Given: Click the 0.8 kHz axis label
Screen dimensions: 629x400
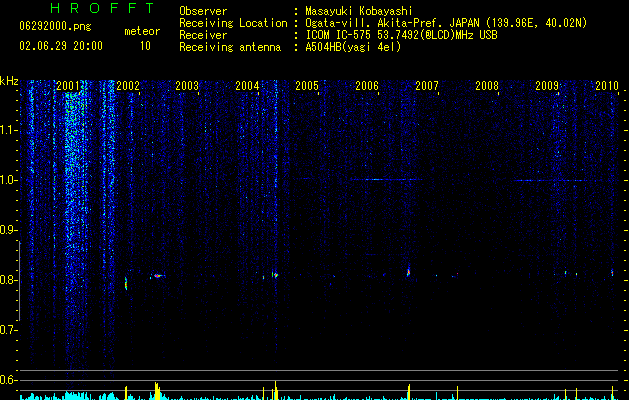Looking at the screenshot, I should [x=7, y=280].
